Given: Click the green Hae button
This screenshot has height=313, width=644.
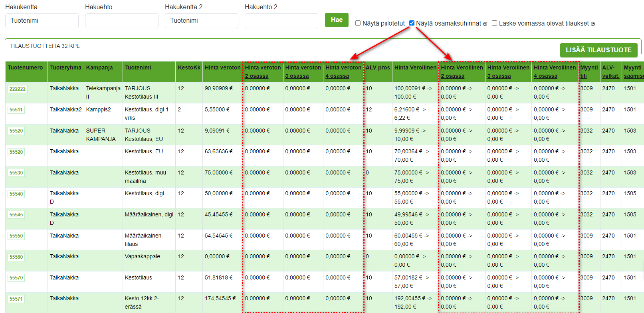Looking at the screenshot, I should click(x=337, y=20).
